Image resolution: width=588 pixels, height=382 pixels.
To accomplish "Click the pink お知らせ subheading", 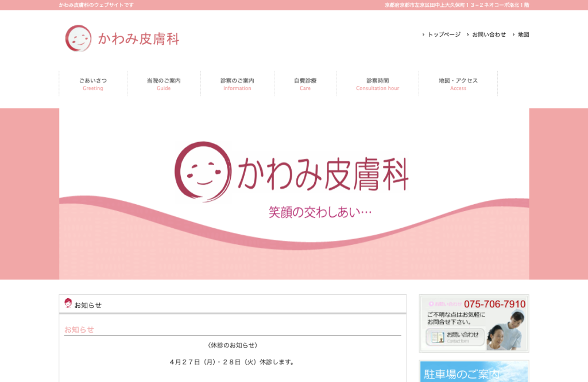I will tap(79, 330).
